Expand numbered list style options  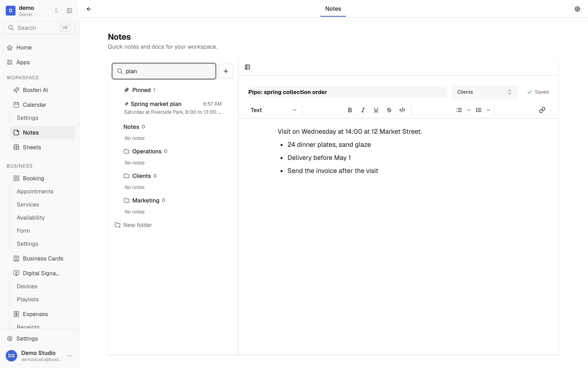tap(488, 110)
